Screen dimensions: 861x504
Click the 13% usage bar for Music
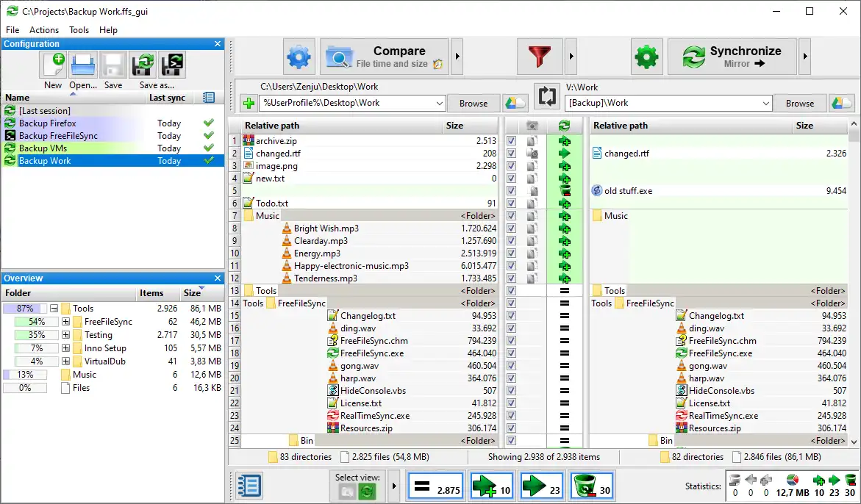coord(25,375)
